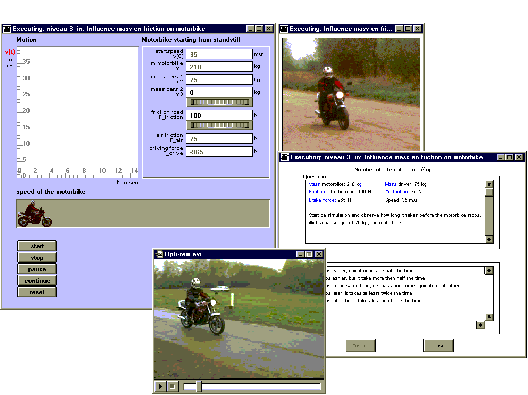528x395 pixels.
Task: Click the start simulation button
Action: (x=37, y=246)
